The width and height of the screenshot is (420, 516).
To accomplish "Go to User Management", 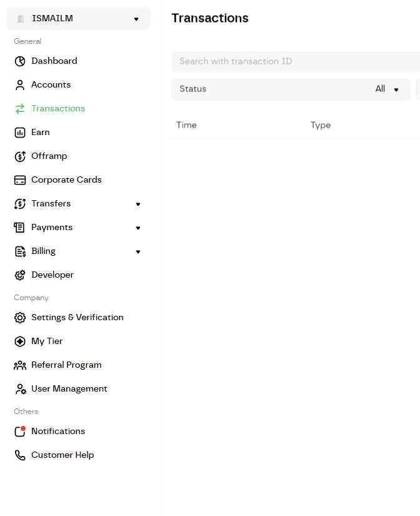I will click(69, 388).
